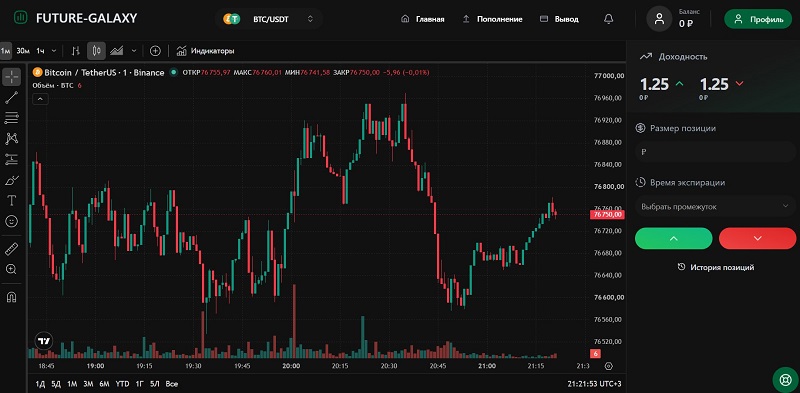800x393 pixels.
Task: Toggle the magnet mode
Action: (12, 297)
